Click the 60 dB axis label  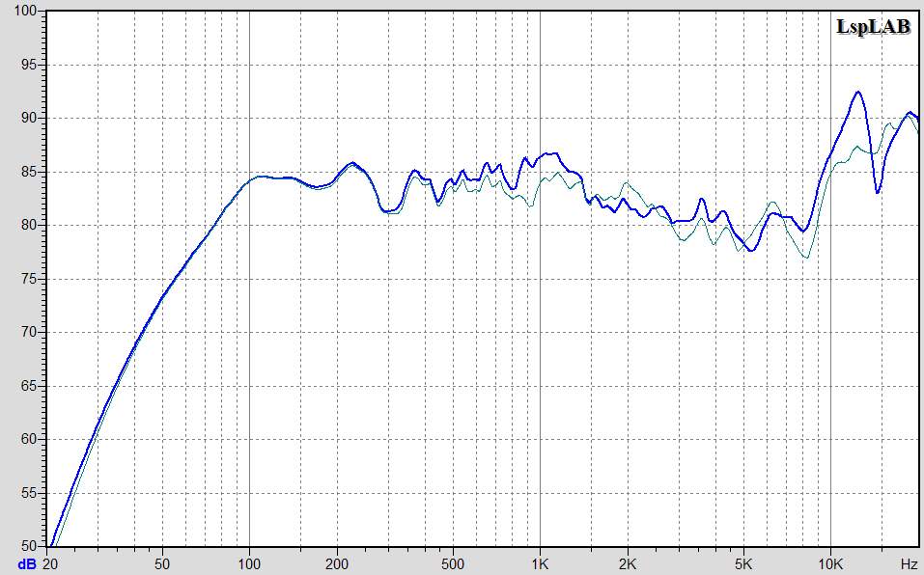point(30,440)
